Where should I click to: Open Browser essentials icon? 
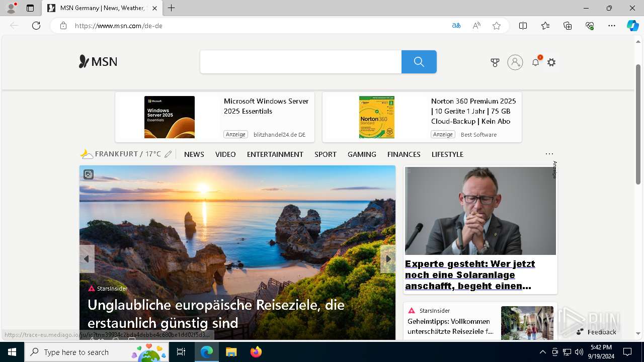click(x=590, y=26)
